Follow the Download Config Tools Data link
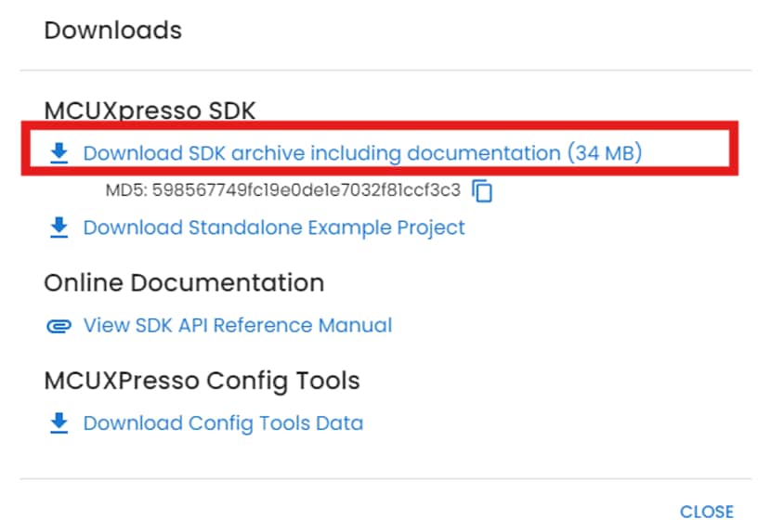771x532 pixels. click(x=223, y=423)
